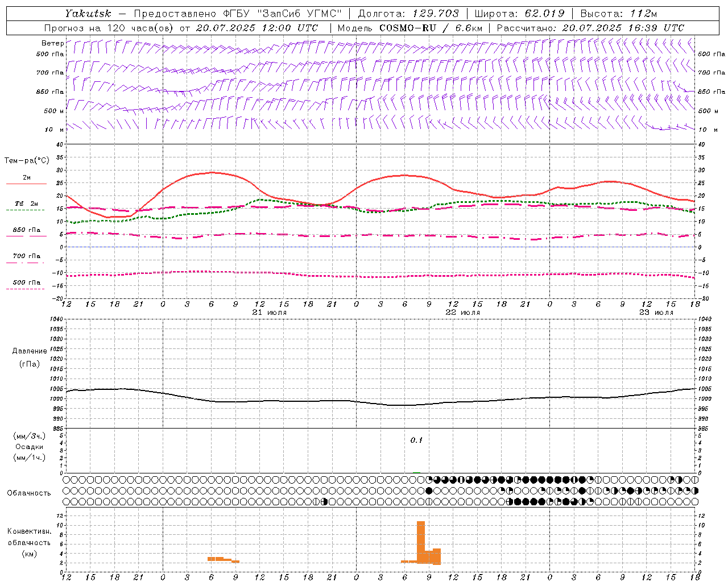Screen dimensions: 728x582
Task: Click the 22 июля date label
Action: 463,313
